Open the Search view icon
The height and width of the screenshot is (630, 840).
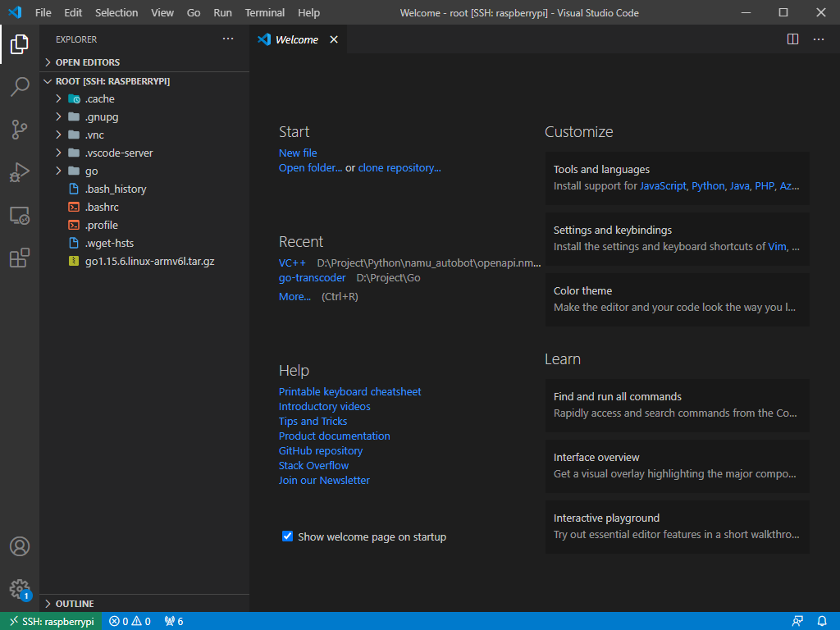[x=20, y=86]
